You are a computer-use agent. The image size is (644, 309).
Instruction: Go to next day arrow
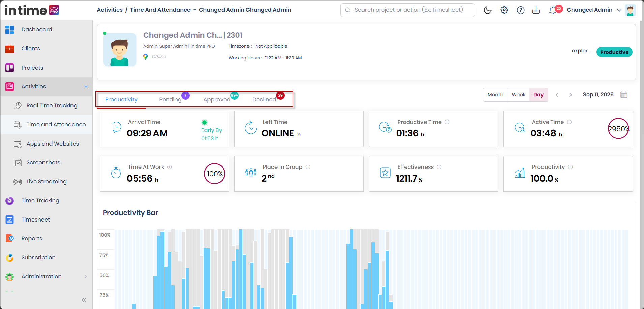tap(570, 95)
